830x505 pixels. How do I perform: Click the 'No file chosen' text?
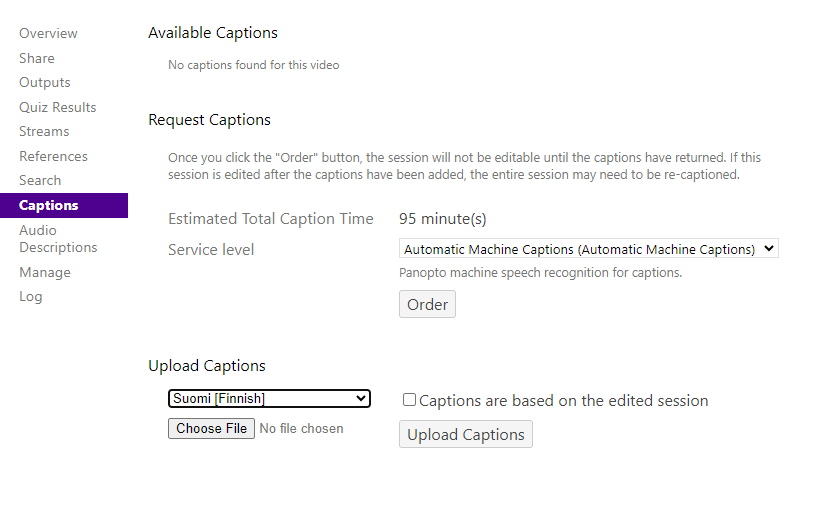[x=301, y=429]
